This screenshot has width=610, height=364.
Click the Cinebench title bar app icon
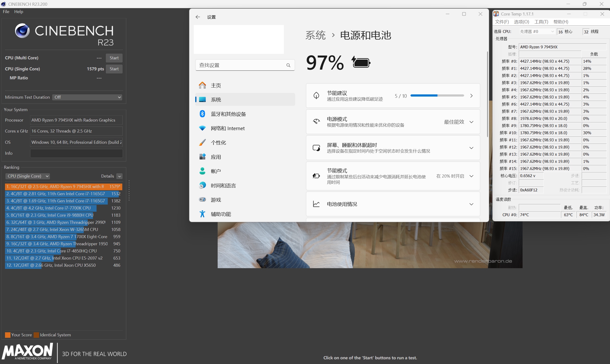(x=3, y=4)
